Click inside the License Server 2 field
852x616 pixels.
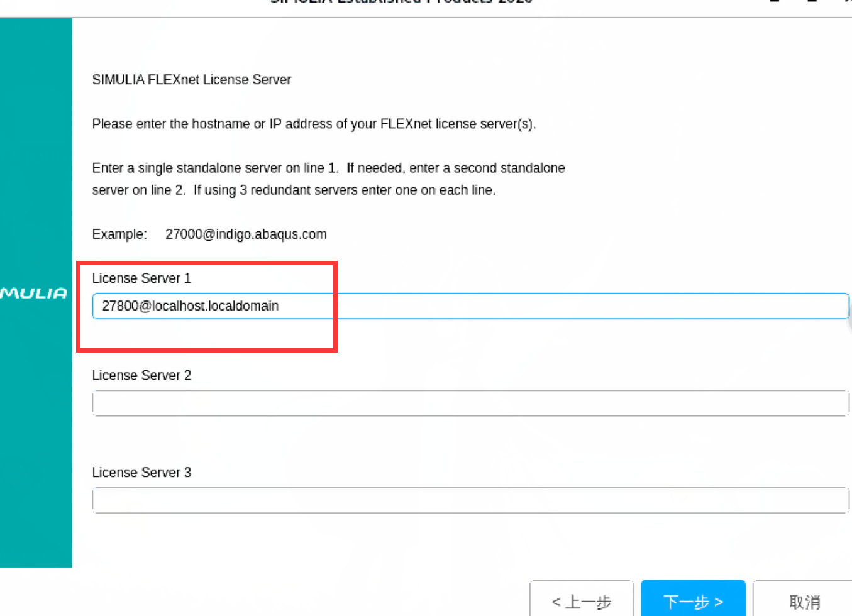tap(470, 403)
